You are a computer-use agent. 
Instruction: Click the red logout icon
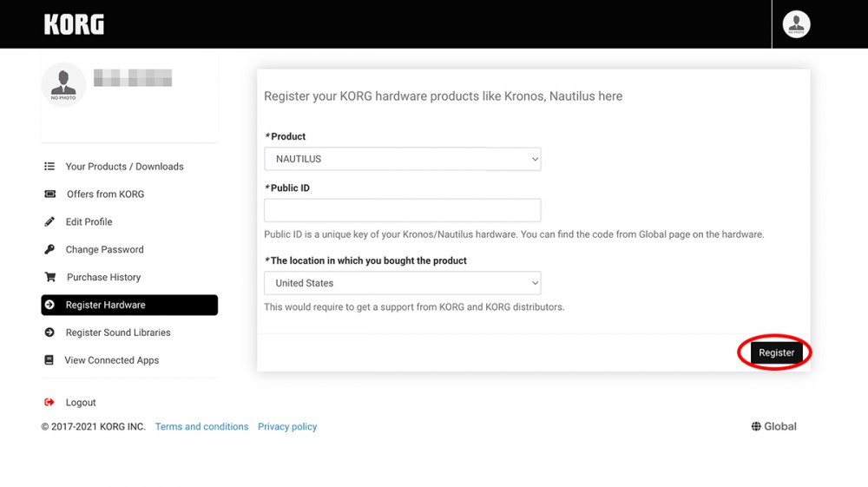coord(49,402)
